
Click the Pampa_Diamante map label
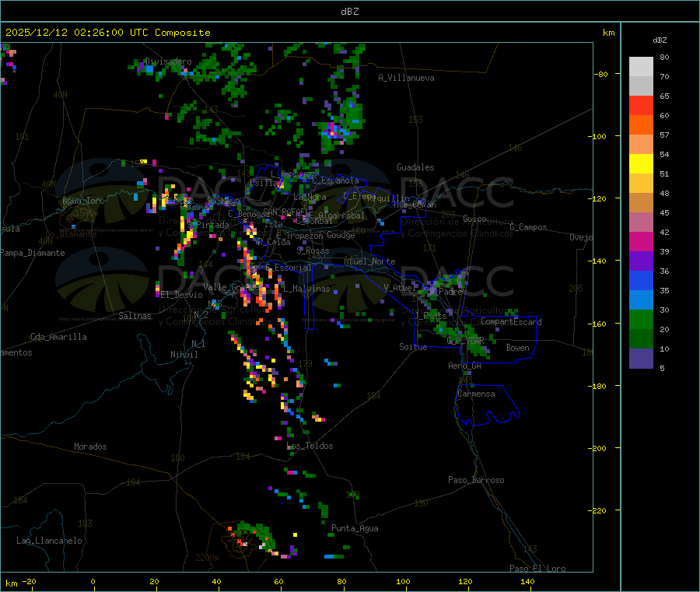33,253
